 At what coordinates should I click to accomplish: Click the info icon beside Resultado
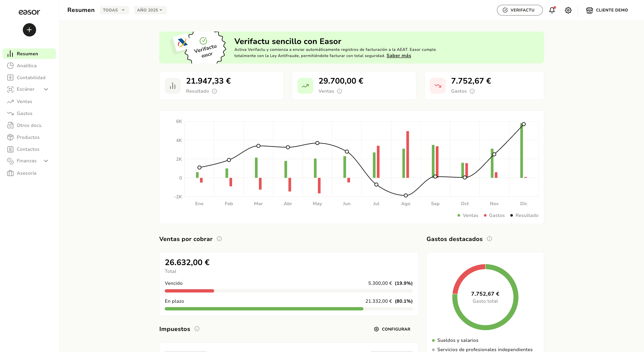[x=214, y=91]
